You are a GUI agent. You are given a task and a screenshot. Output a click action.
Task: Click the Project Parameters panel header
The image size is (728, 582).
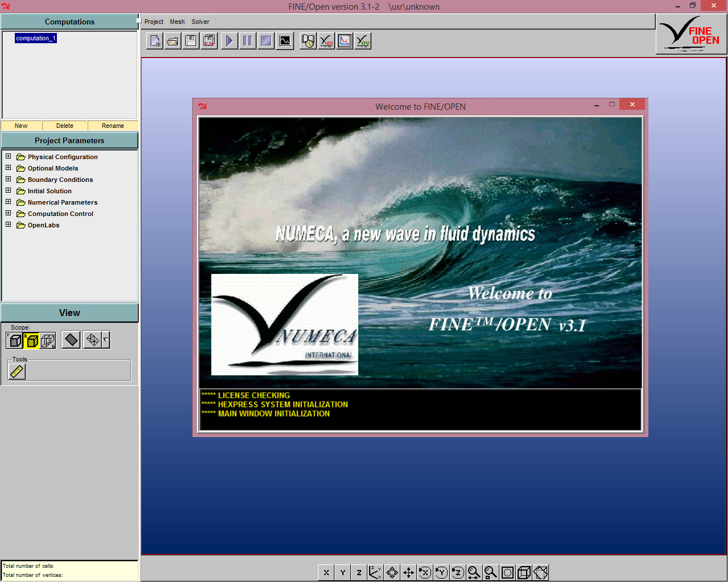(x=69, y=140)
